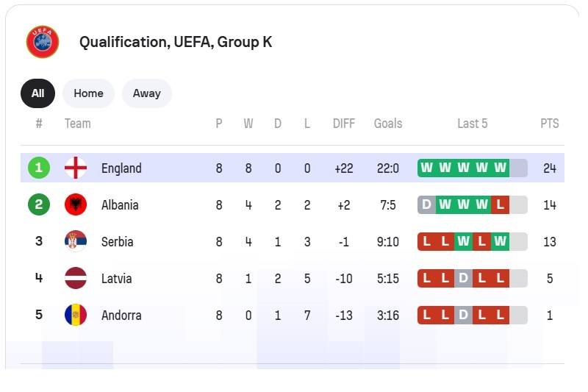Open the Albania team link
This screenshot has height=392, width=588.
click(120, 205)
